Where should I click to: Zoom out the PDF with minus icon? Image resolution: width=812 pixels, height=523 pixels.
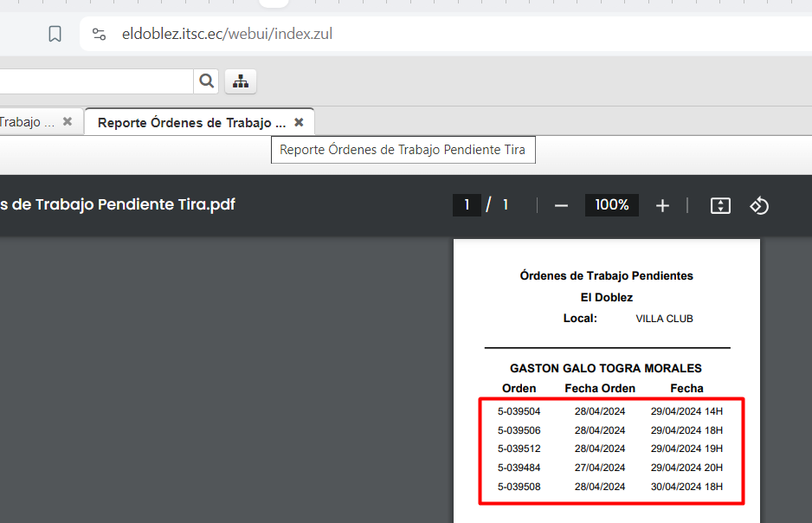click(561, 205)
